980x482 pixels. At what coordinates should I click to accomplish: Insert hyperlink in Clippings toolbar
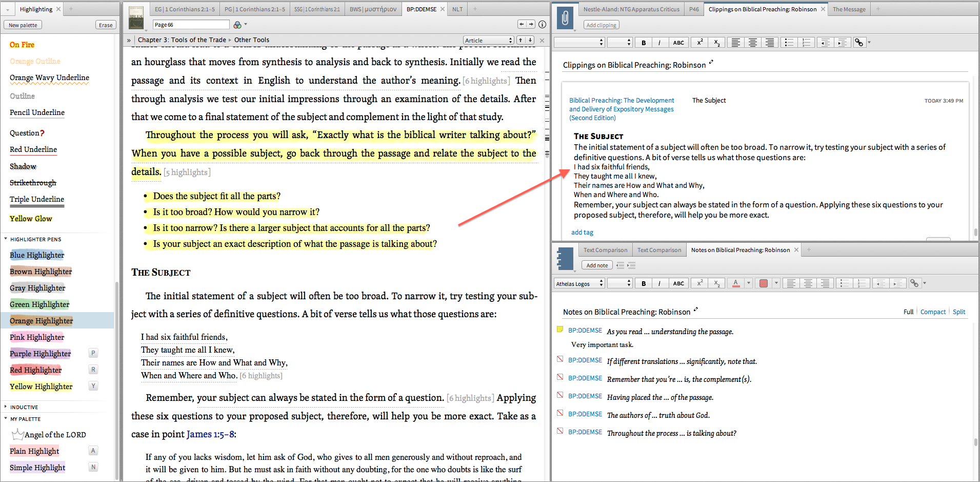[x=859, y=43]
